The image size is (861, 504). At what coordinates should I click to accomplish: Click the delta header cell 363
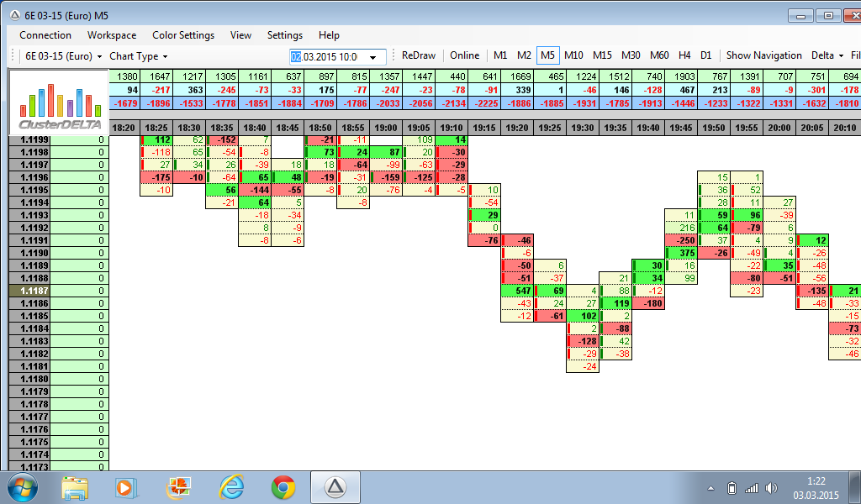coord(189,90)
